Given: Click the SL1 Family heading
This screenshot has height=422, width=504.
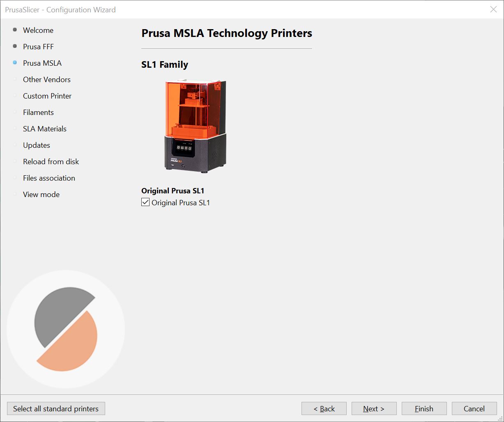Looking at the screenshot, I should click(165, 64).
